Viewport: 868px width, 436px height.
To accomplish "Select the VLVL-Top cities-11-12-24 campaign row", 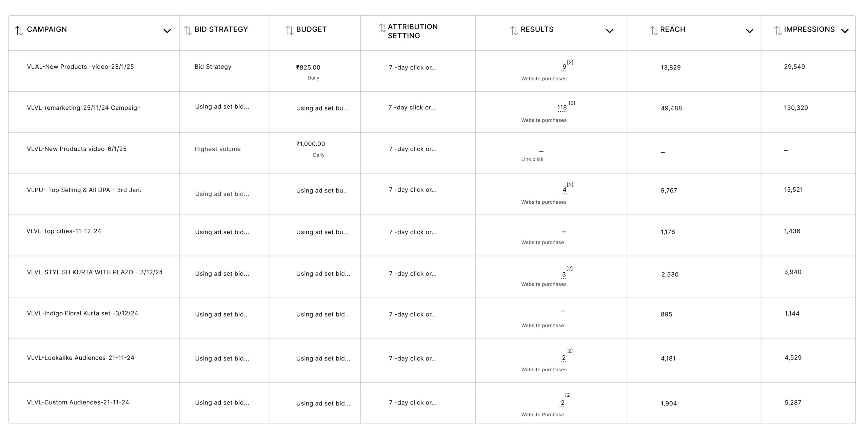I will point(64,231).
